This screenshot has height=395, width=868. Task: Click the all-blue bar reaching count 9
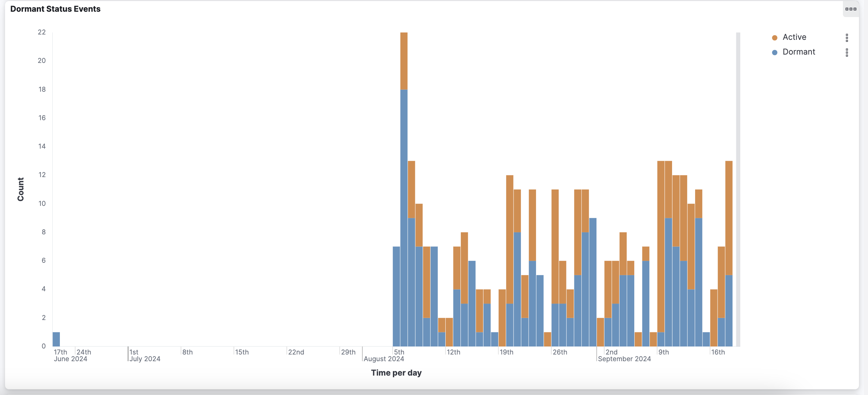pyautogui.click(x=593, y=282)
